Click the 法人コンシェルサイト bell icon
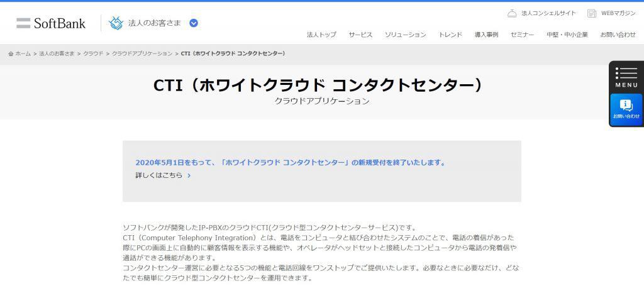This screenshot has height=303, width=644. click(512, 14)
